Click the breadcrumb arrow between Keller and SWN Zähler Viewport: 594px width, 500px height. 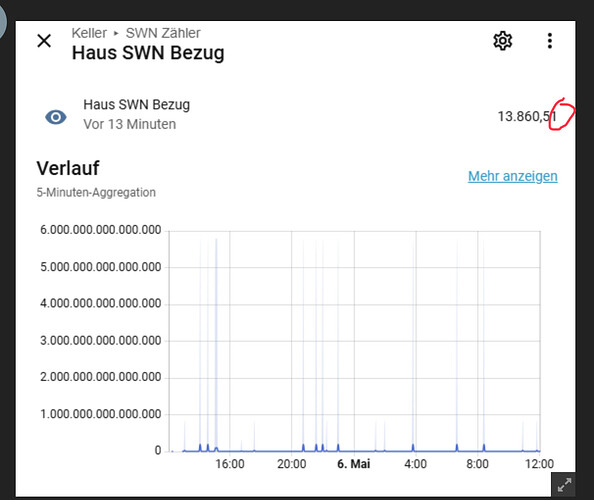116,33
